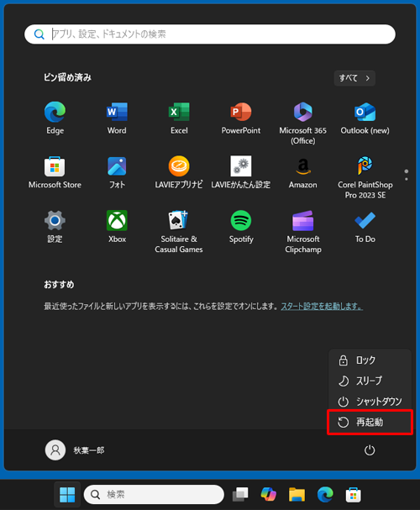This screenshot has width=420, height=510.
Task: Show all apps with すべて button
Action: [x=354, y=78]
